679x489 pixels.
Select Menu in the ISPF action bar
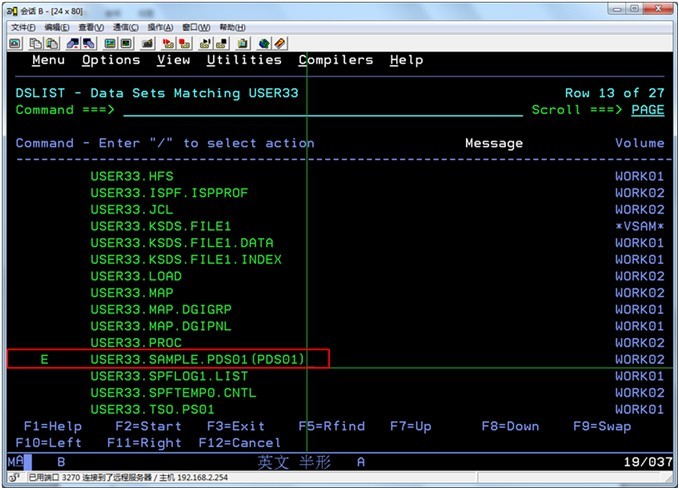48,60
